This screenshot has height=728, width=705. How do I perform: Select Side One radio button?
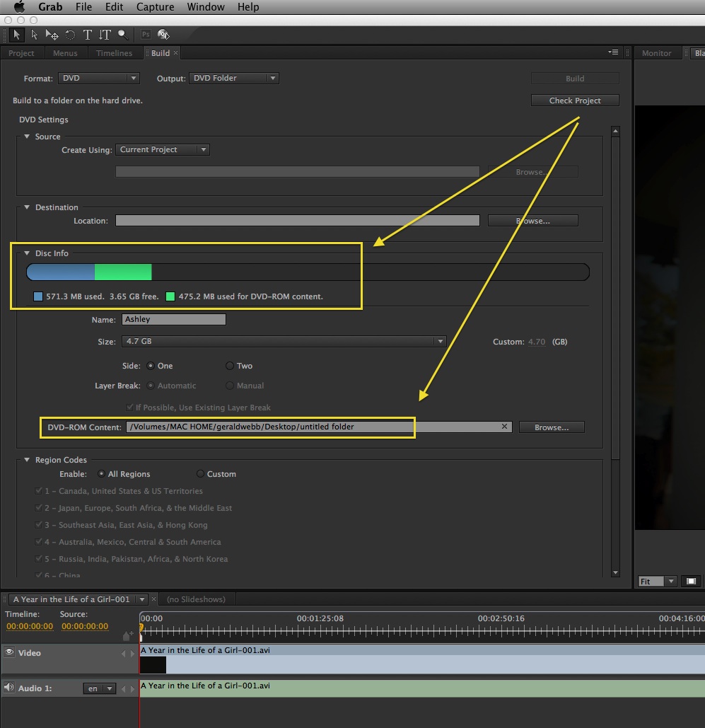coord(151,366)
